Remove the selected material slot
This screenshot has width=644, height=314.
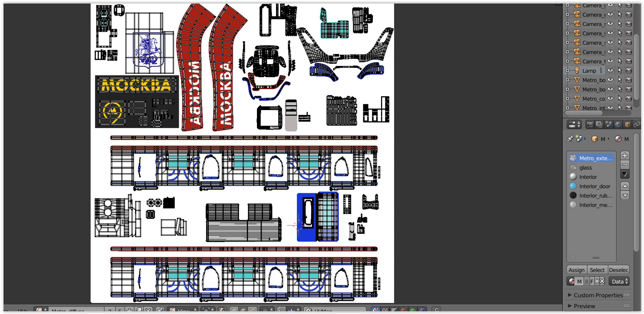625,165
